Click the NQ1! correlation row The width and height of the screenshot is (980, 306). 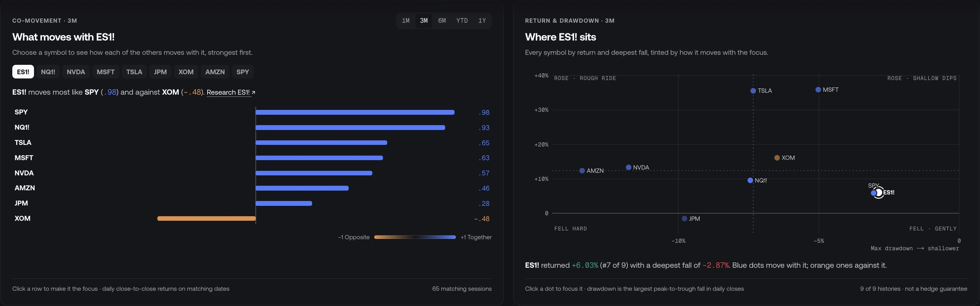click(x=252, y=127)
